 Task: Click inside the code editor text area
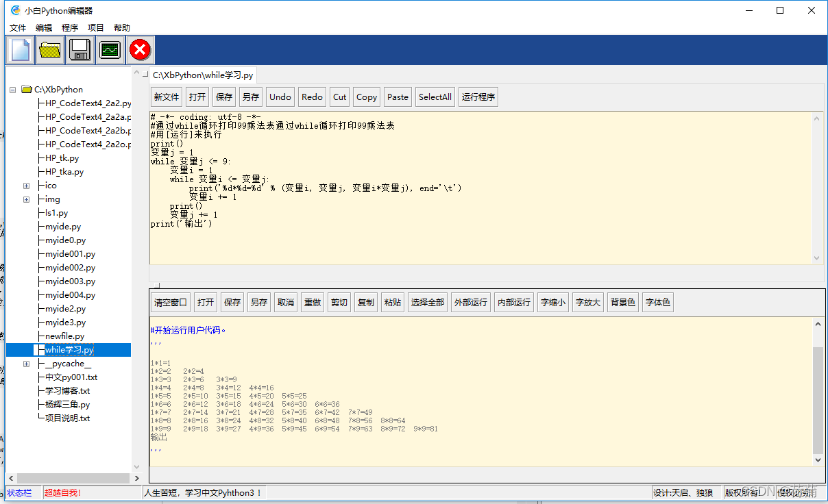tap(480, 188)
